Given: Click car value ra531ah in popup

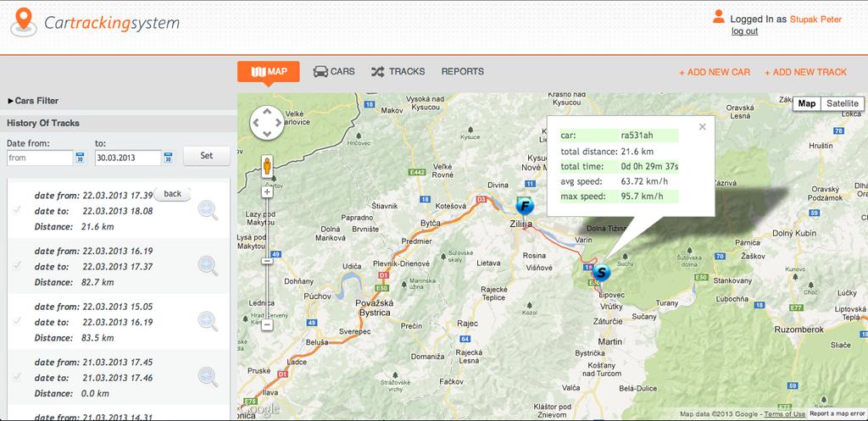Looking at the screenshot, I should point(636,136).
